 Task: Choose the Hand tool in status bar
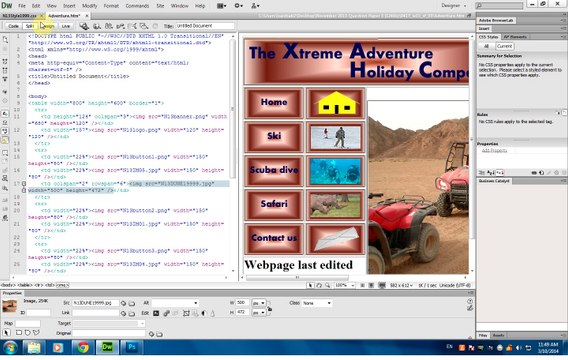point(319,286)
